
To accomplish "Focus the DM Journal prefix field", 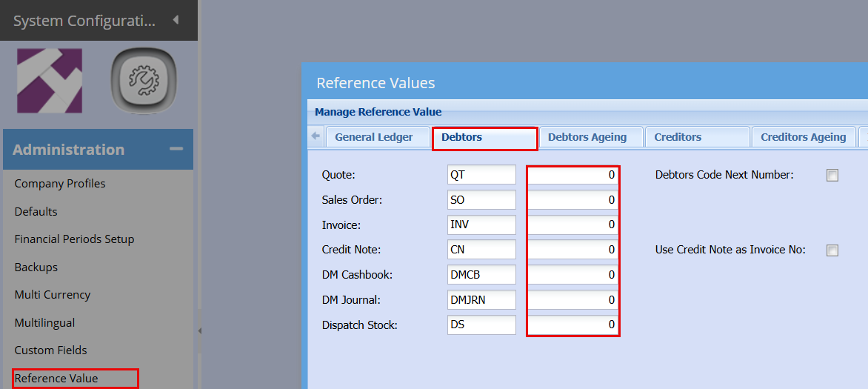I will (481, 300).
